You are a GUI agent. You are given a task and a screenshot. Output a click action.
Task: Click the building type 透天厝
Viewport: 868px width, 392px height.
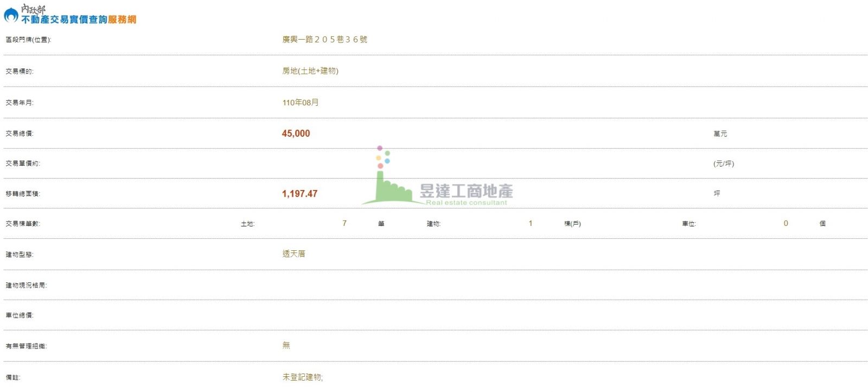(293, 254)
